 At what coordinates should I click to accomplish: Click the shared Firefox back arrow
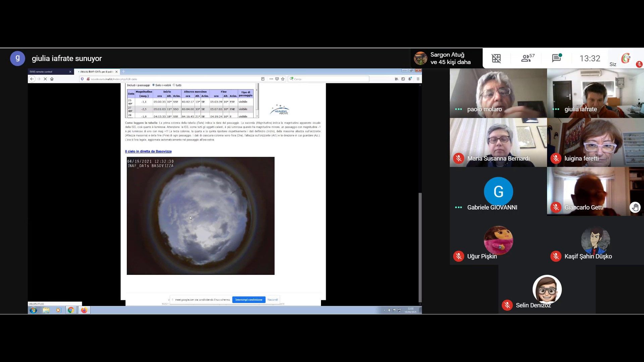pyautogui.click(x=32, y=79)
